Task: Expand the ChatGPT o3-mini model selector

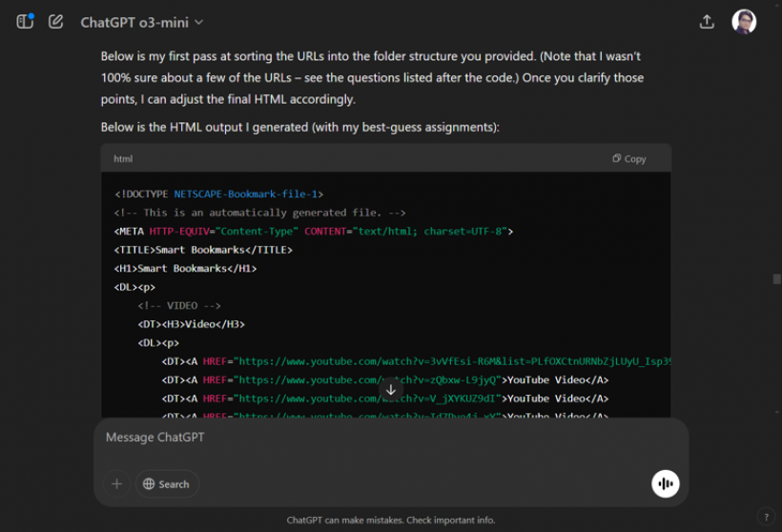Action: (141, 22)
